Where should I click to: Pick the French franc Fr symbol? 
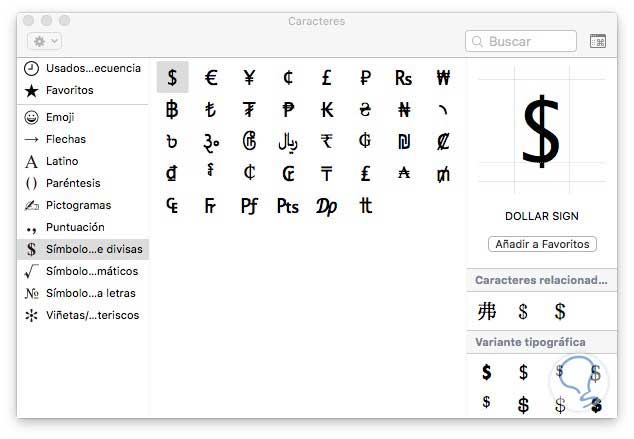click(211, 206)
